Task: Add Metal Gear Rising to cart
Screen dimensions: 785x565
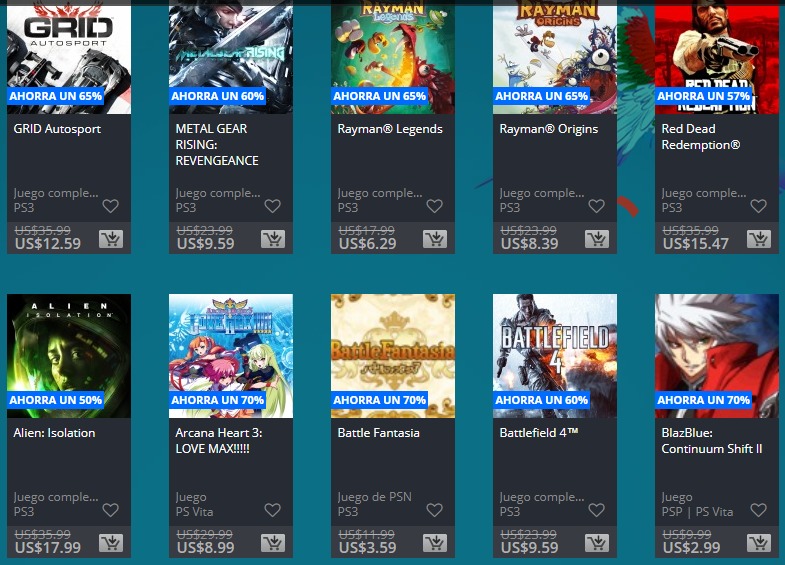Action: 273,239
